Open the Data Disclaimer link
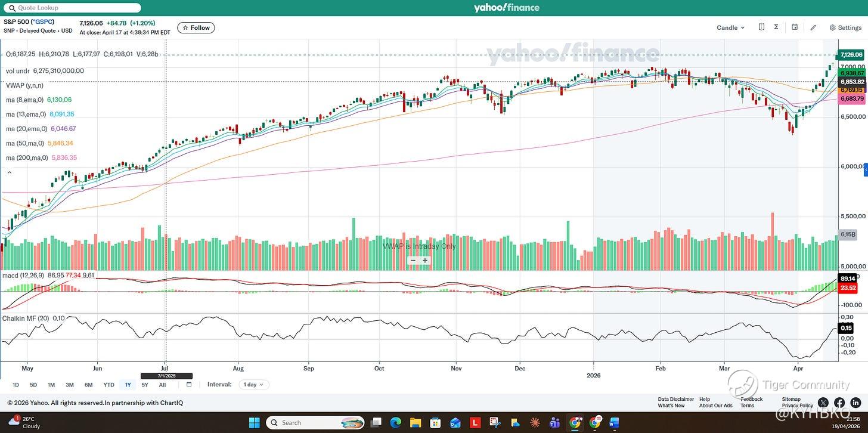The height and width of the screenshot is (433, 868). coord(676,399)
